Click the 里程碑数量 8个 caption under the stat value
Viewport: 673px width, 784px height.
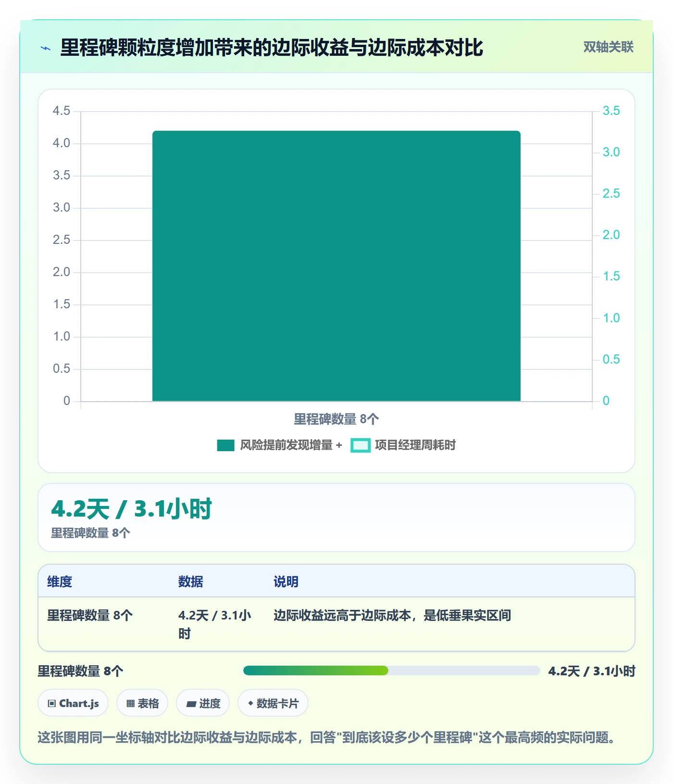point(91,533)
